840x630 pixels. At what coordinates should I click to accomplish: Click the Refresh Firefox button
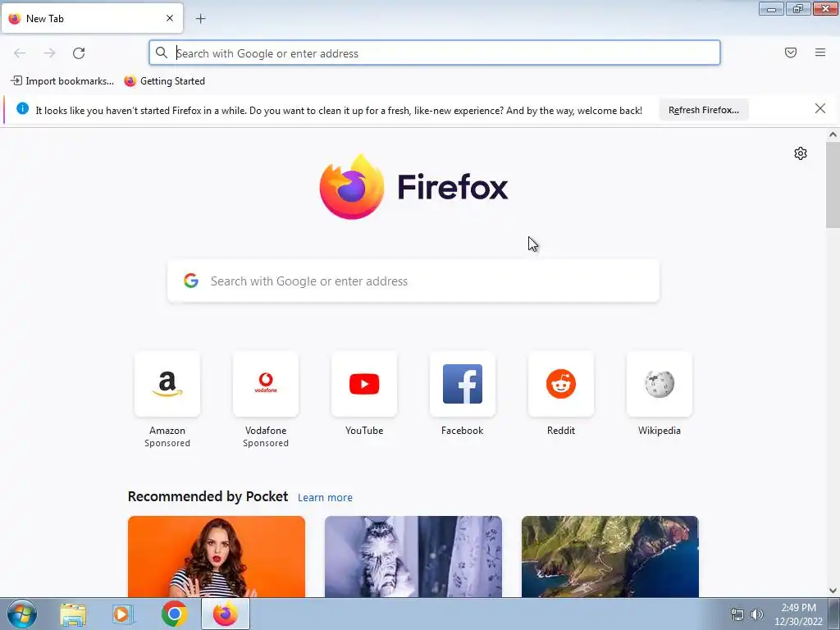[x=703, y=110]
